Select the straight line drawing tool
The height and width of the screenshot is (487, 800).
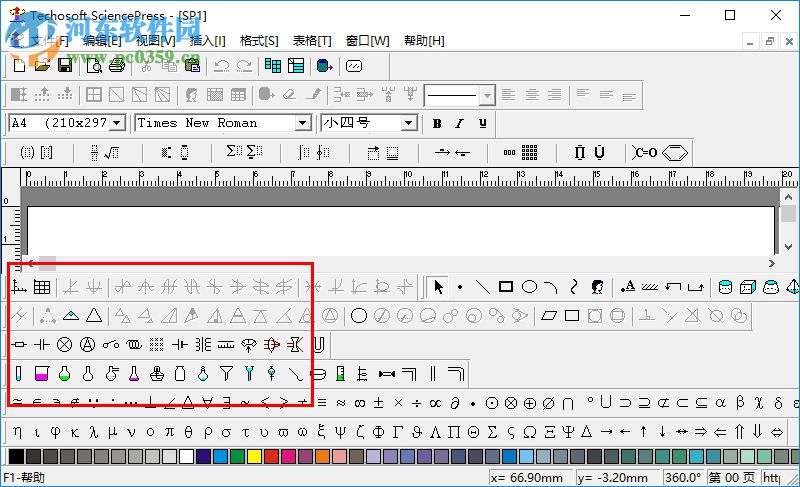click(x=482, y=287)
